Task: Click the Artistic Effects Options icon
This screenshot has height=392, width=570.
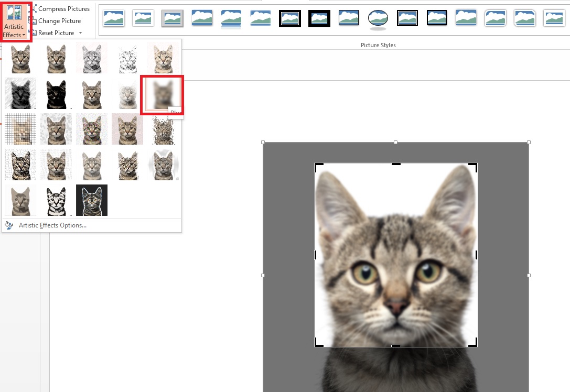Action: click(9, 224)
